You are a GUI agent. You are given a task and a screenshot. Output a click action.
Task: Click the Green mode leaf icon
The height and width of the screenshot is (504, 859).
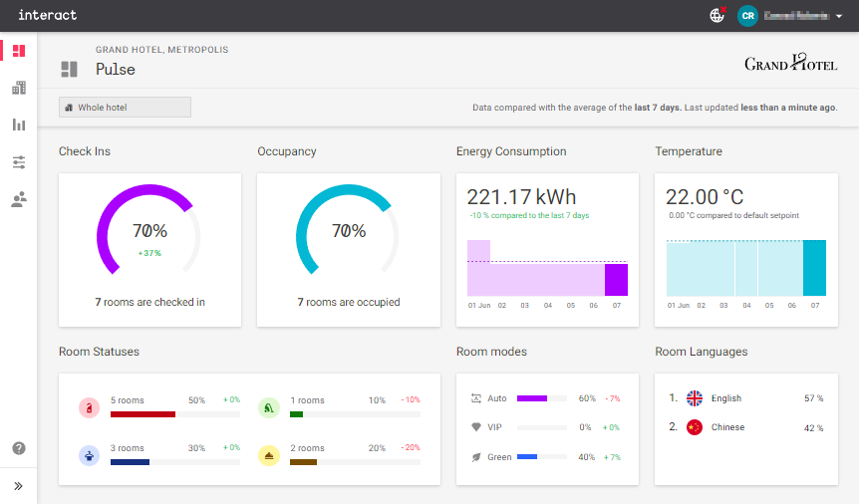click(475, 457)
